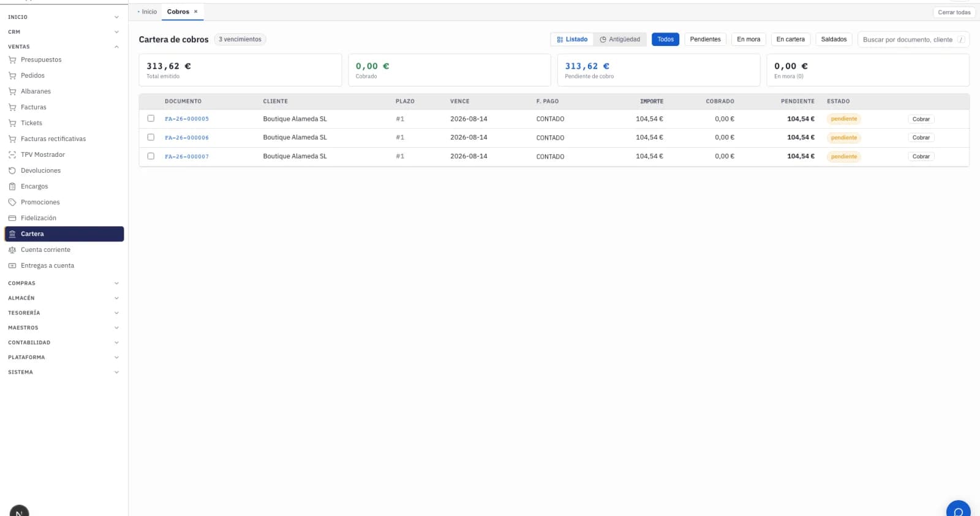The height and width of the screenshot is (516, 980).
Task: Switch to the Inicio tab
Action: coord(148,12)
